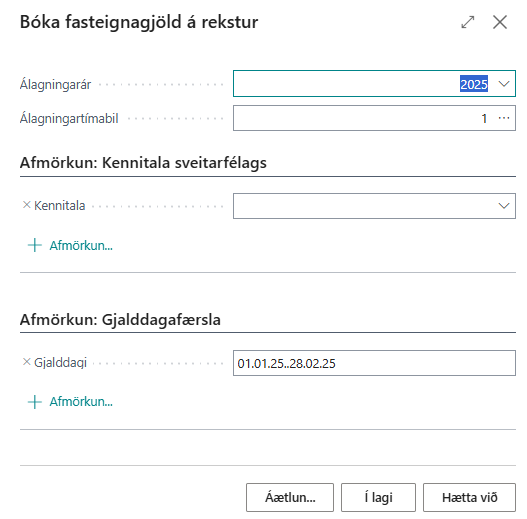This screenshot has height=519, width=527.
Task: Open lookup ellipsis for Álagningartímabil
Action: point(504,118)
